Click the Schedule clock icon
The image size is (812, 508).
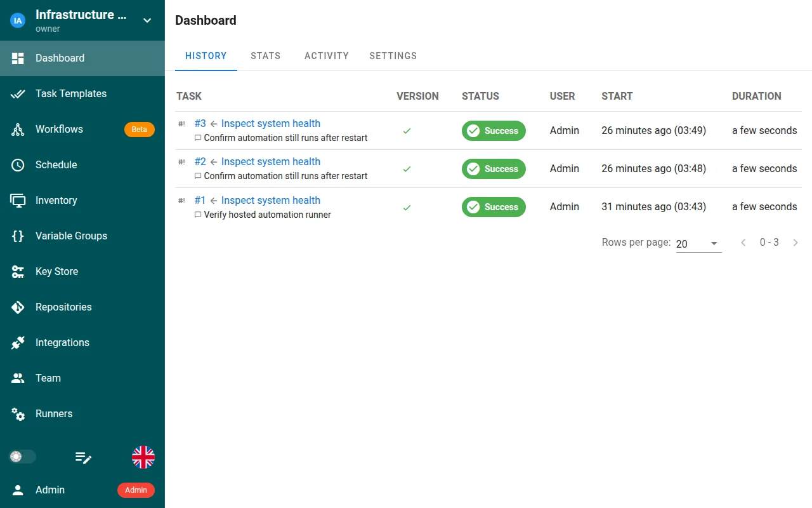18,165
